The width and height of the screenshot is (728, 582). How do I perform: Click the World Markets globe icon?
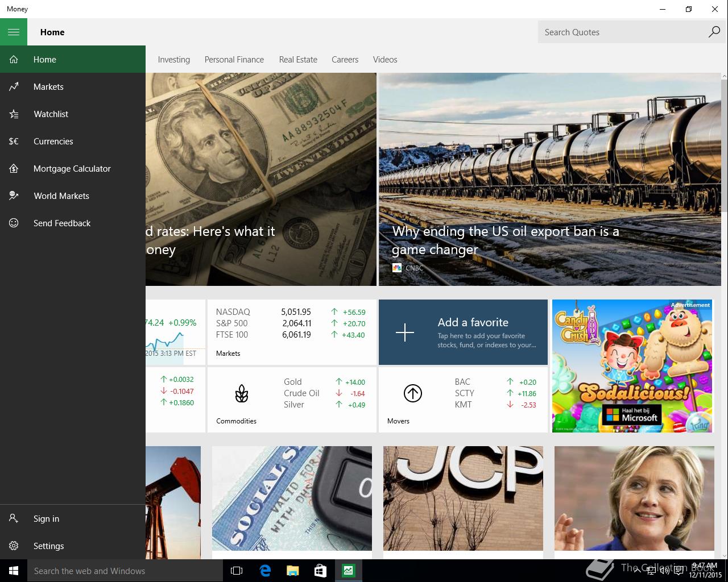[x=14, y=196]
